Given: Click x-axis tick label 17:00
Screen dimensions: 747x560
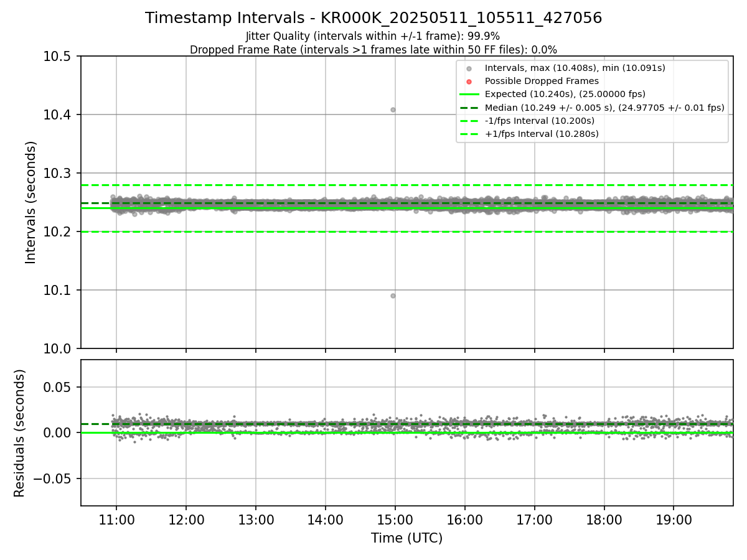Looking at the screenshot, I should 535,520.
